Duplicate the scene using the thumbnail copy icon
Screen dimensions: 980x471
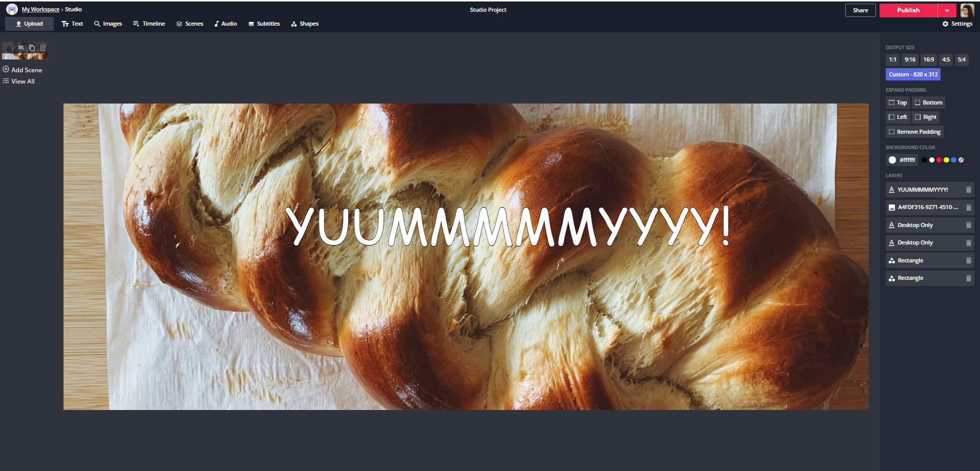pos(32,48)
